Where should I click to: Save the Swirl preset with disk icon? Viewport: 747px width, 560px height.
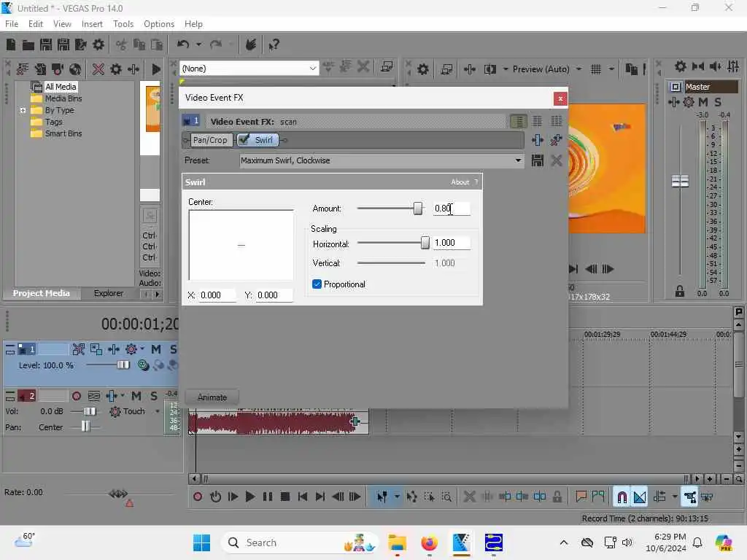click(x=538, y=160)
